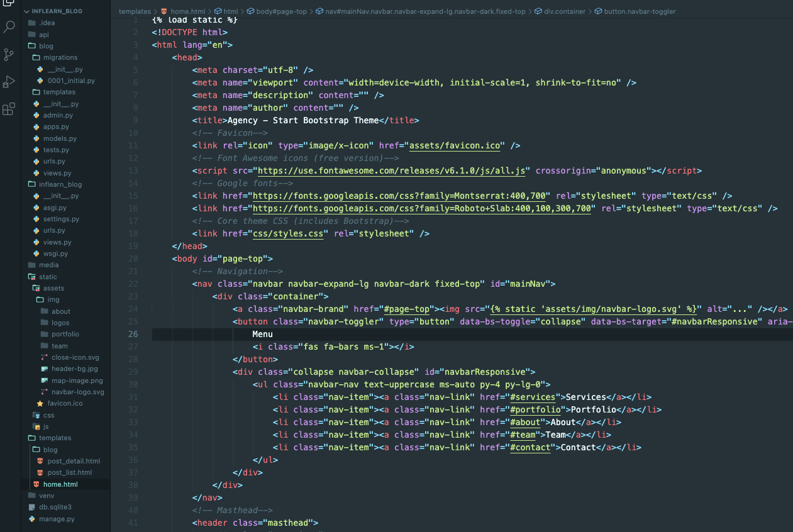
Task: Click the image icon beside map-image.png
Action: pyautogui.click(x=45, y=380)
